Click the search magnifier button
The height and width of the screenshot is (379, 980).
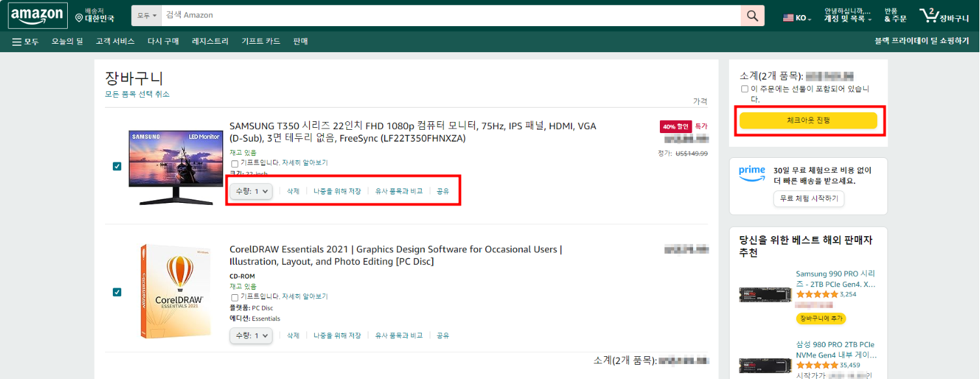pos(752,16)
